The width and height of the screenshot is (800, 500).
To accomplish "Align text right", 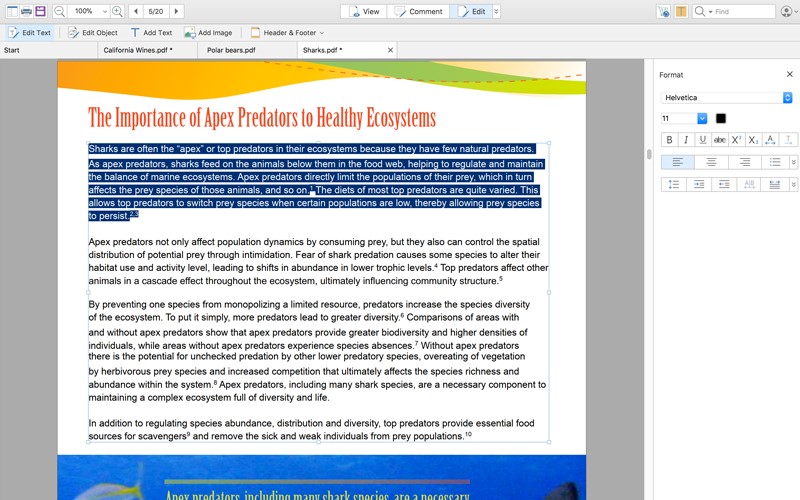I will point(744,162).
